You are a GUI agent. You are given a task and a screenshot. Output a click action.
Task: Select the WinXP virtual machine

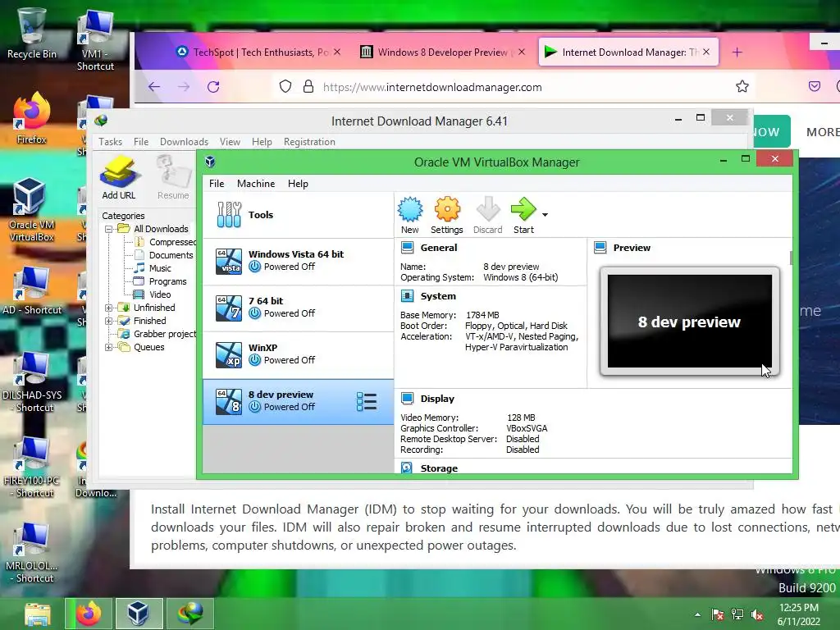(298, 354)
